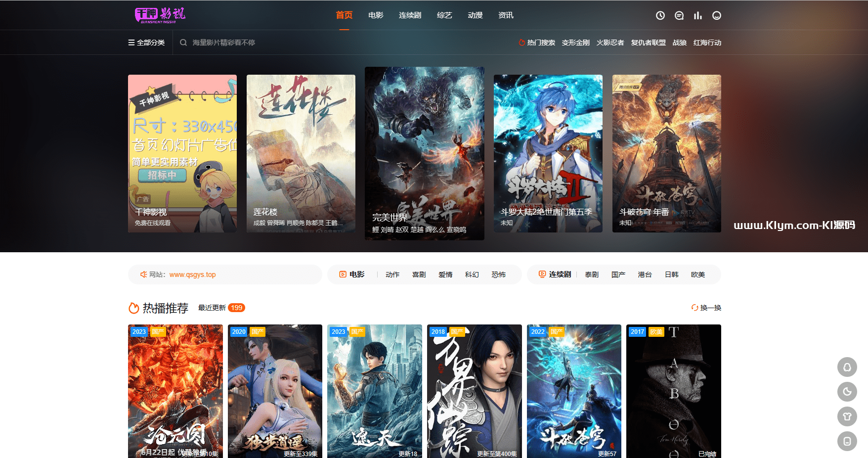Search hot keyword 火影忍者
The width and height of the screenshot is (868, 458).
(x=610, y=43)
